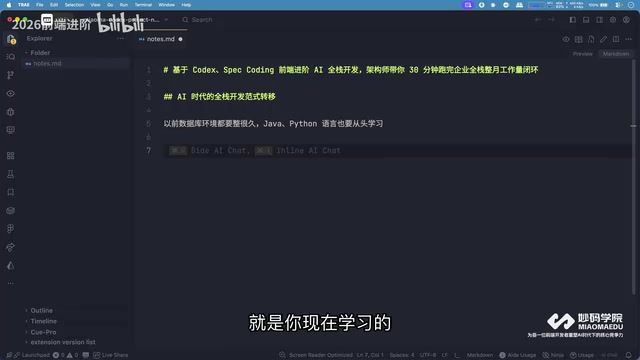The image size is (640, 360).
Task: Toggle the bottom panel layout icon
Action: (x=586, y=20)
